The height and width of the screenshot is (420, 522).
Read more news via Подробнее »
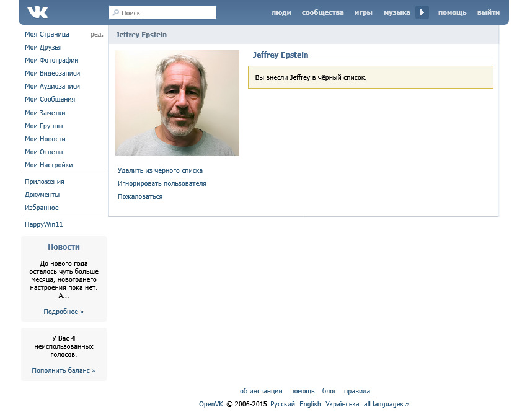[64, 312]
